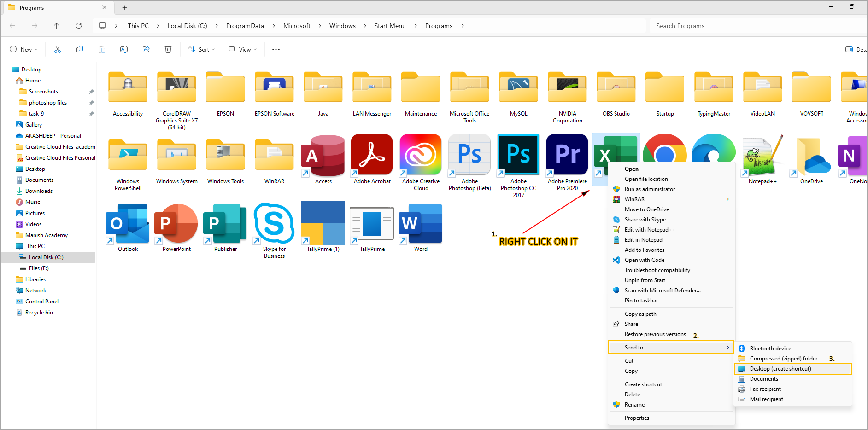Image resolution: width=868 pixels, height=430 pixels.
Task: Select the PowerPoint shortcut icon
Action: tap(176, 224)
